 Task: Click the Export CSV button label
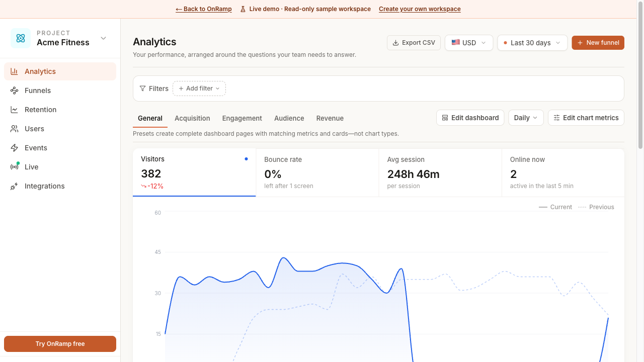click(x=419, y=43)
